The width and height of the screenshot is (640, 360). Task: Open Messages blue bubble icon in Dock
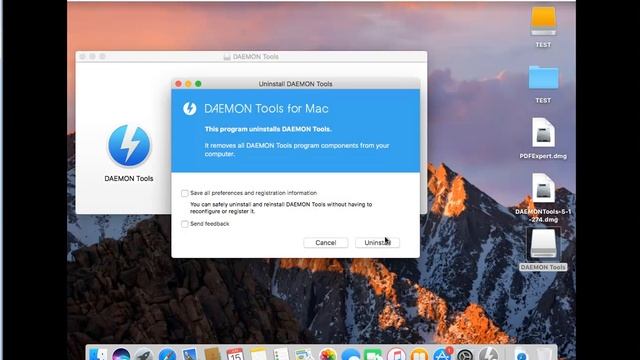(351, 354)
